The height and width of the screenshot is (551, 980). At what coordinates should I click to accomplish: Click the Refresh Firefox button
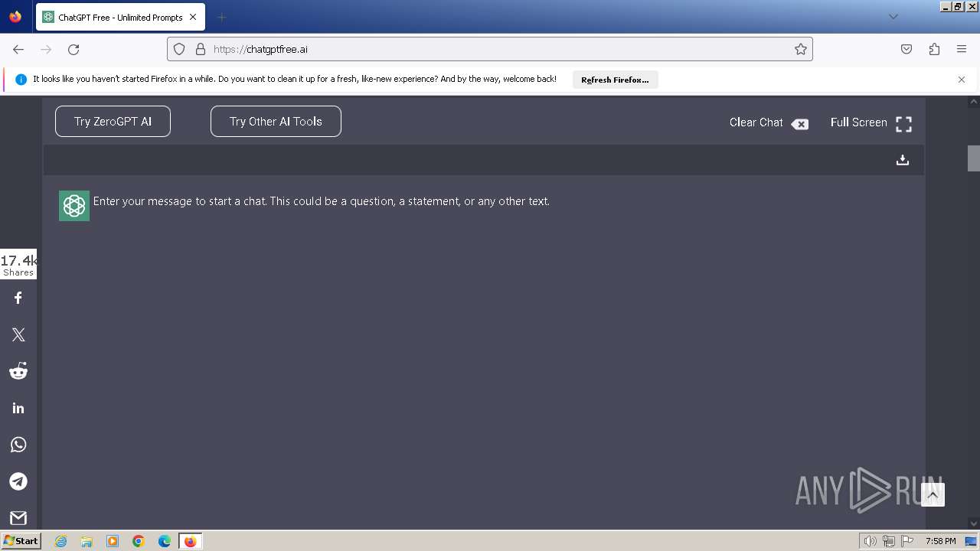point(615,80)
